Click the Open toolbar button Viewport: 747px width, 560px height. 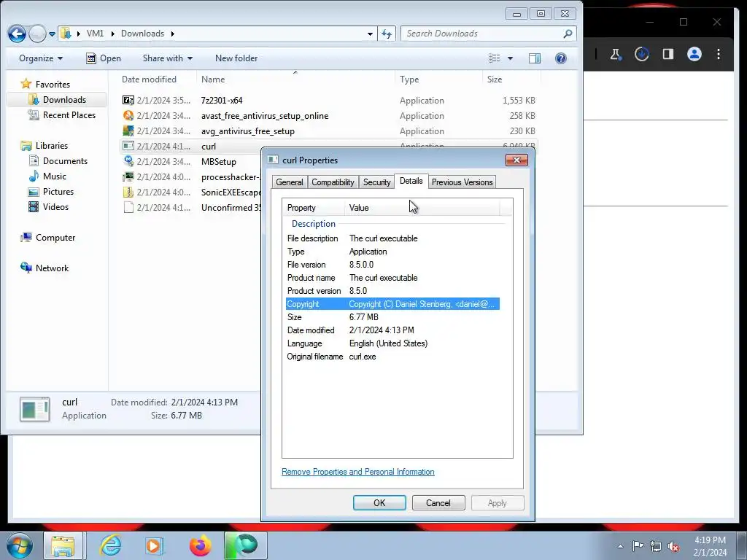[104, 58]
